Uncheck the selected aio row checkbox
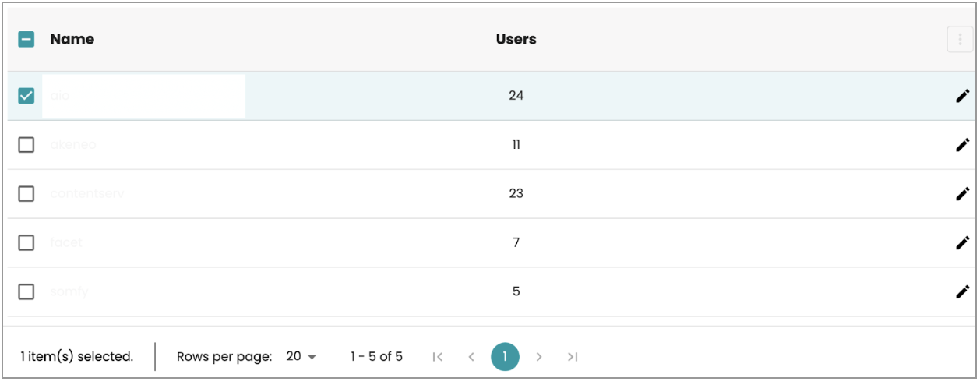The height and width of the screenshot is (385, 980). (26, 96)
